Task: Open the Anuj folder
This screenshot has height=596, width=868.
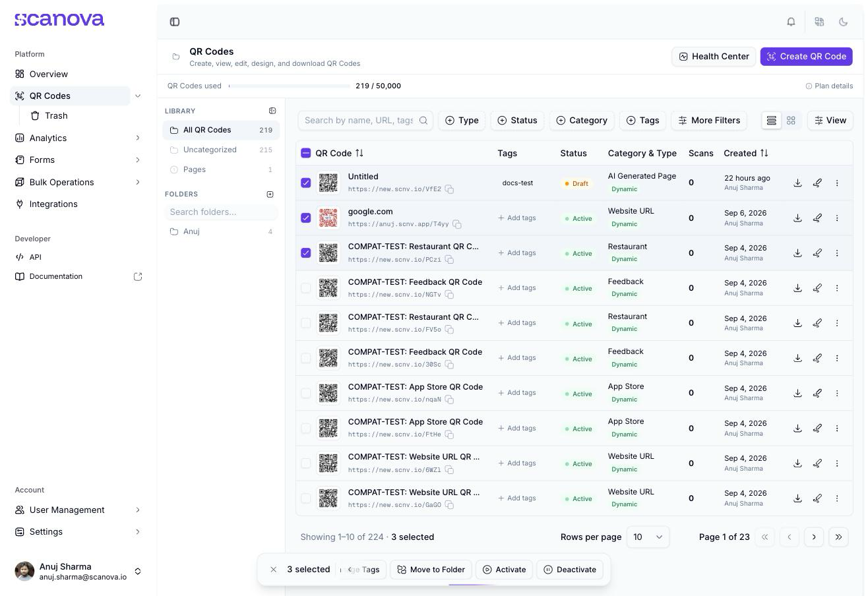Action: click(221, 231)
